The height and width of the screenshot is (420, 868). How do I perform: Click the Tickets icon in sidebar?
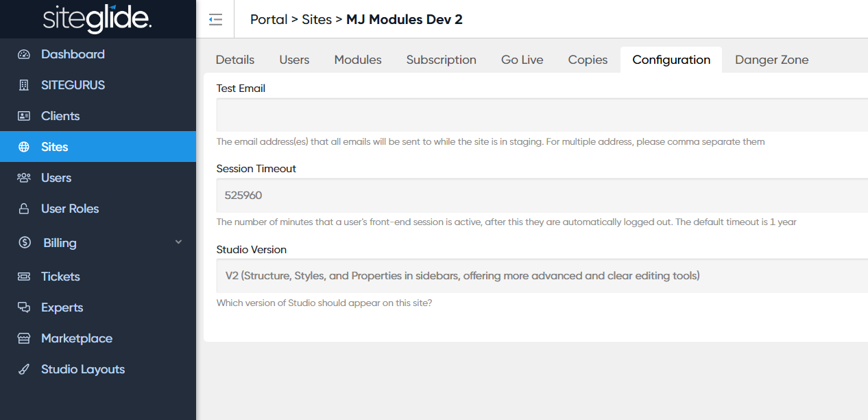point(24,277)
